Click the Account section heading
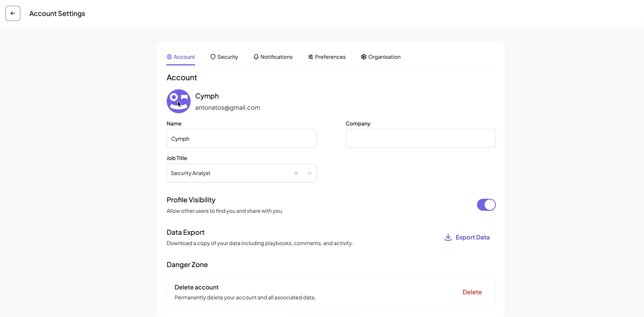 pos(182,77)
